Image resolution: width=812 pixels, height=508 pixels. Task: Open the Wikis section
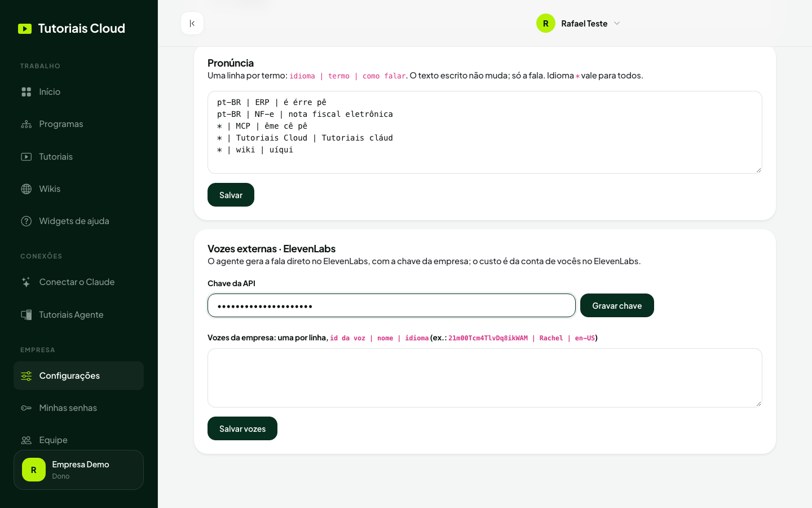coord(78,189)
